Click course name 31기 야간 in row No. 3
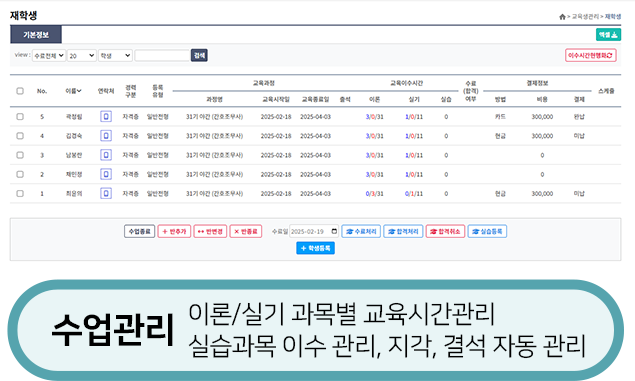This screenshot has width=635, height=381. (214, 155)
